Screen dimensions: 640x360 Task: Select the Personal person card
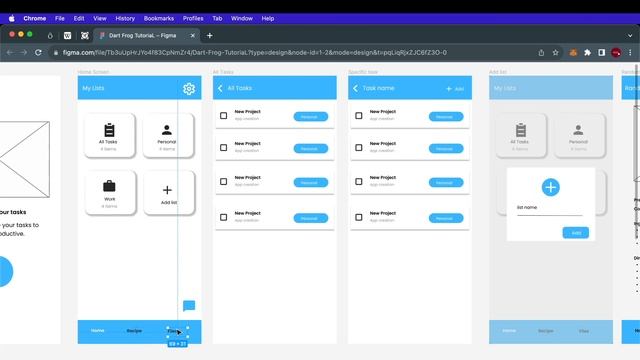(168, 136)
